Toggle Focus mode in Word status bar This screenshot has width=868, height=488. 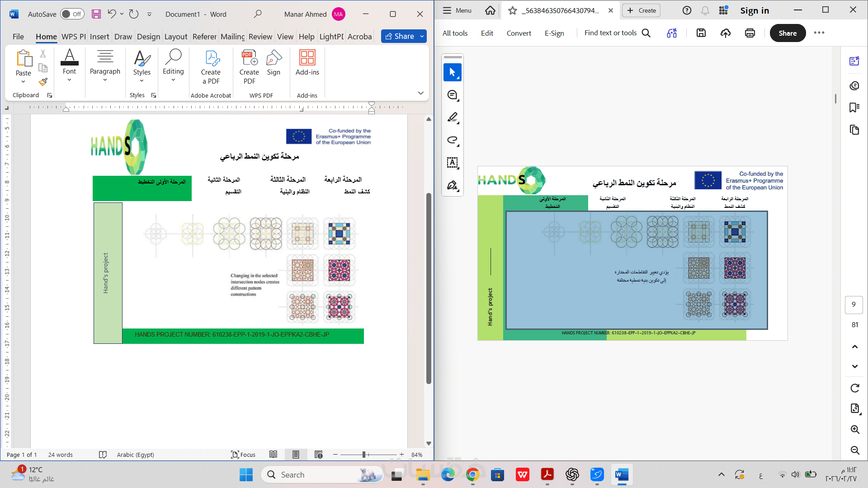[243, 455]
